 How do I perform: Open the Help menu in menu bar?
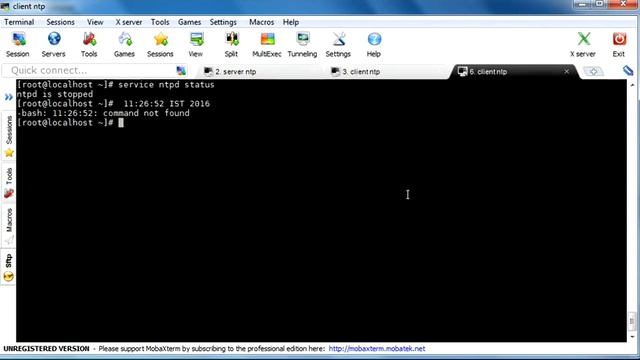(291, 22)
